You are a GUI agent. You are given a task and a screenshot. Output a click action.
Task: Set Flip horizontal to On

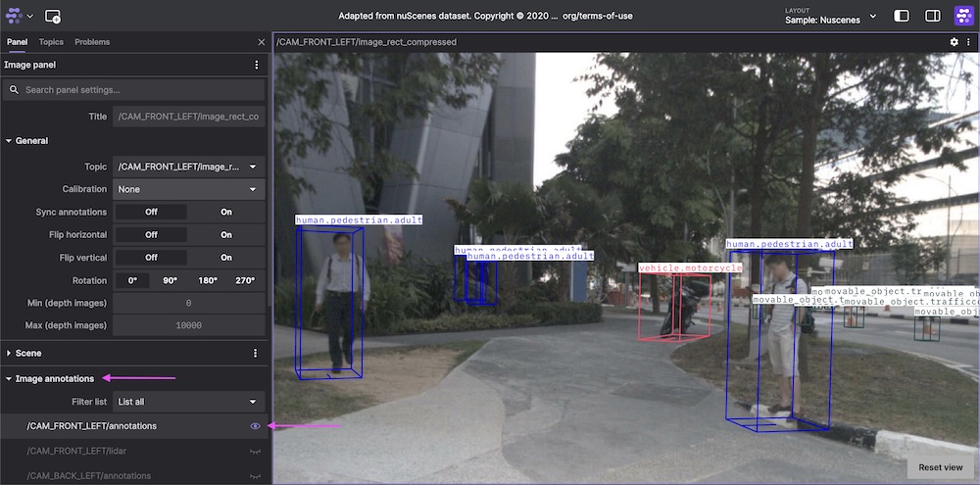(x=226, y=235)
